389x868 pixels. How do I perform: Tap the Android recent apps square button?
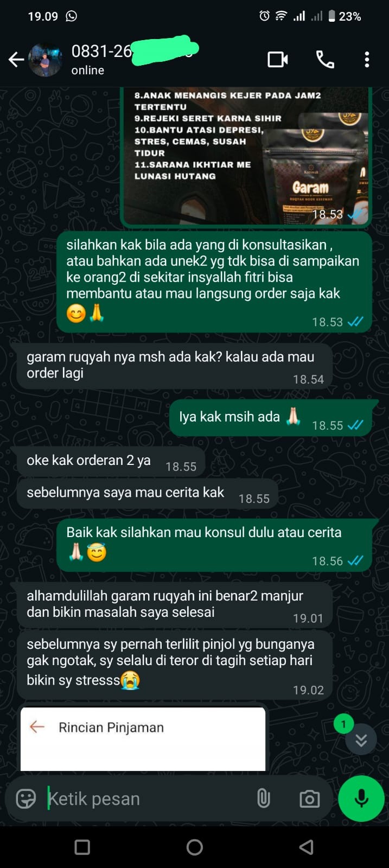(x=82, y=847)
